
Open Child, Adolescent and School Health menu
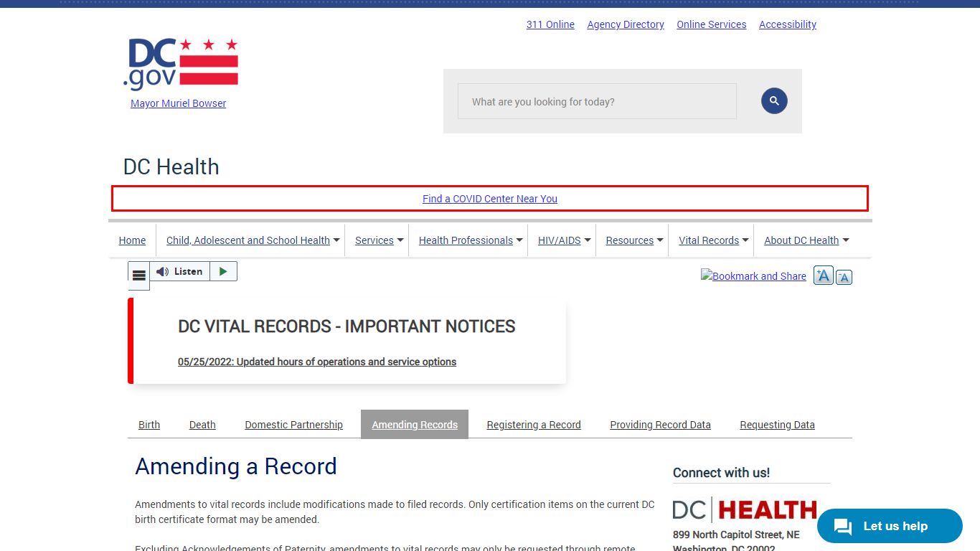(x=248, y=240)
